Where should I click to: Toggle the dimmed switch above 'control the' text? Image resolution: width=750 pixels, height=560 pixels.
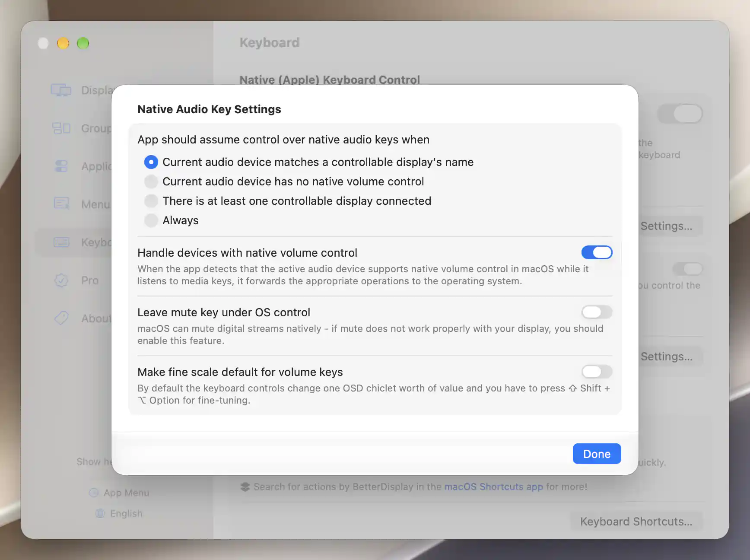tap(687, 269)
